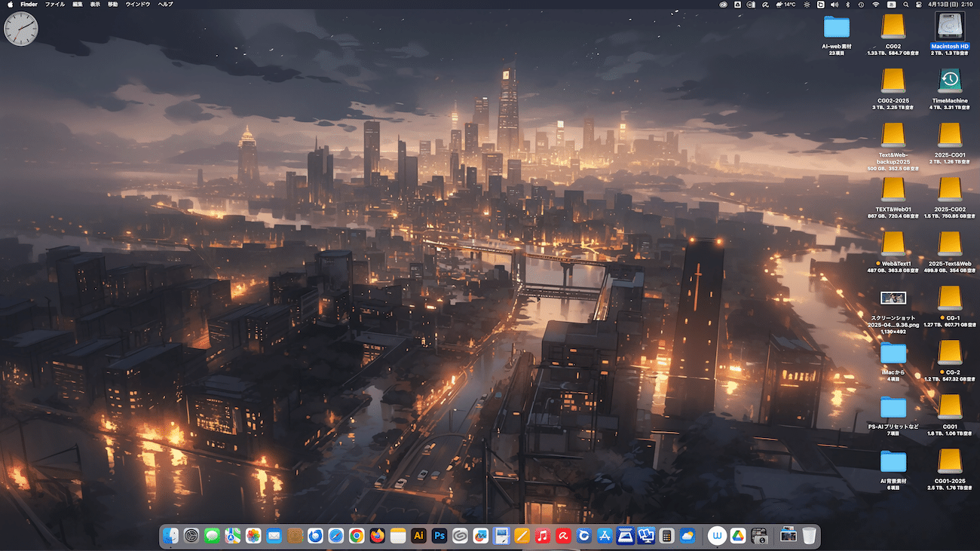Open the ヘルプ menu

tap(165, 5)
